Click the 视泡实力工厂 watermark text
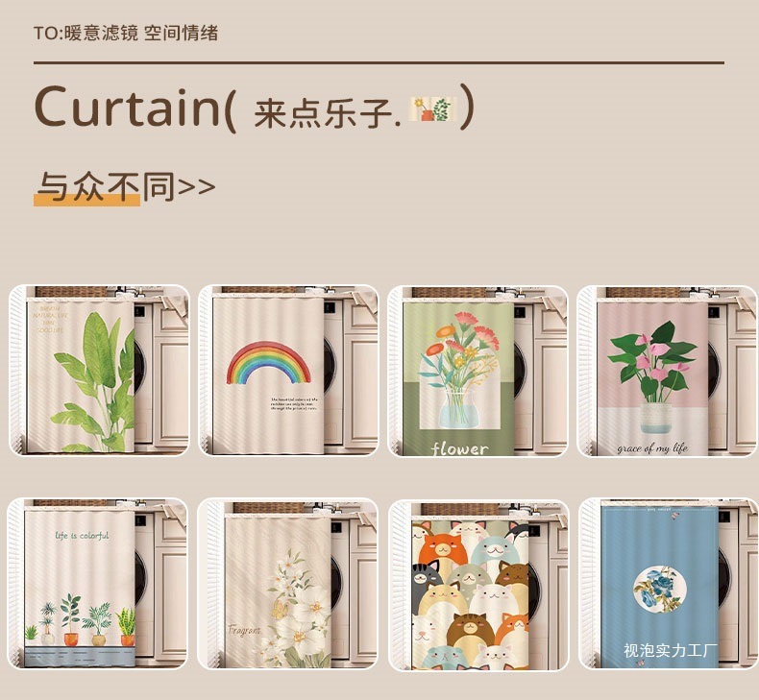The width and height of the screenshot is (759, 700). [670, 650]
